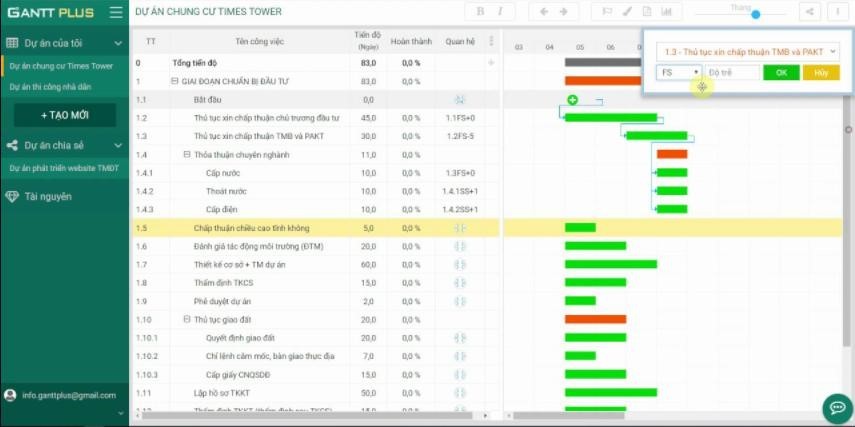Expand the account chevron below the email
This screenshot has height=427, width=855.
pos(121,414)
